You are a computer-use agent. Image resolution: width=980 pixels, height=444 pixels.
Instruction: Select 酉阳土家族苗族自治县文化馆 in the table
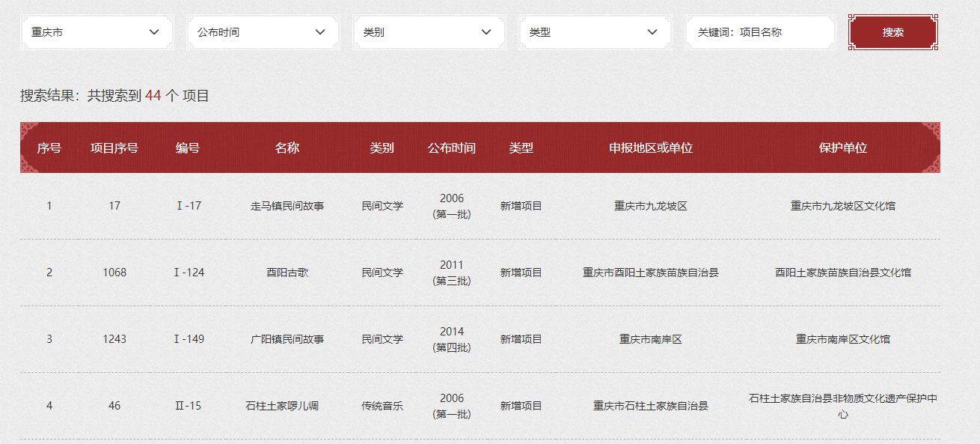pos(841,272)
